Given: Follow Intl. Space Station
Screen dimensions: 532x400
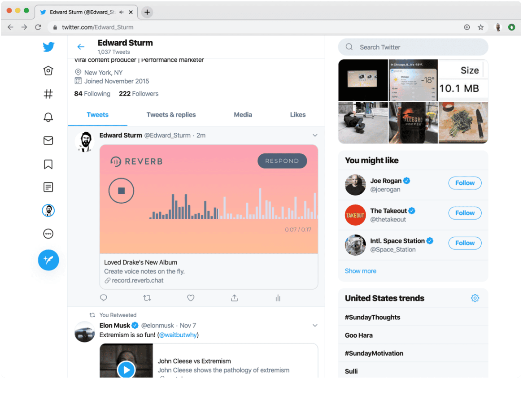Looking at the screenshot, I should coord(465,243).
